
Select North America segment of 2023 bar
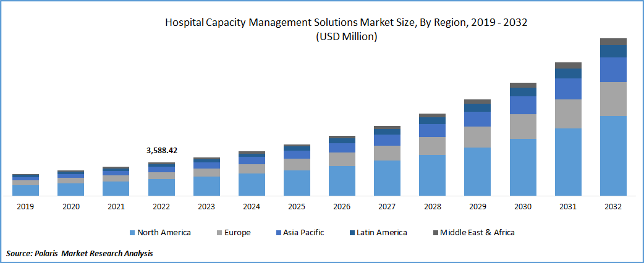[x=206, y=186]
